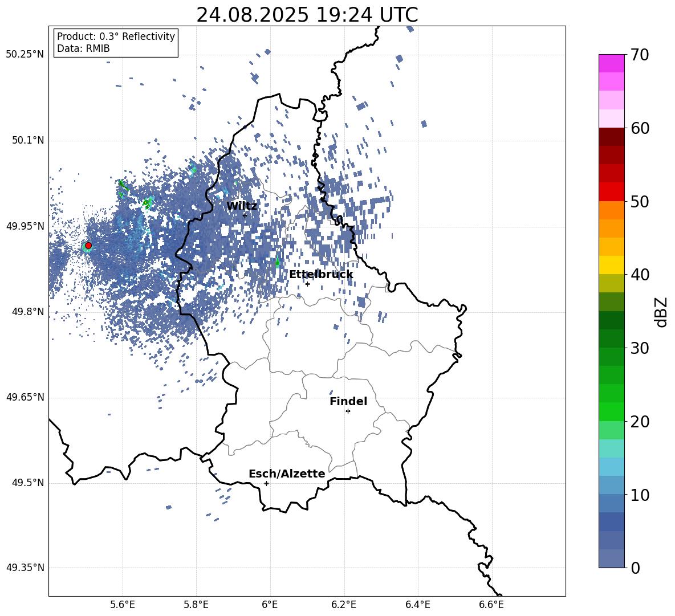Click the Ettelbruck city label
675x616 pixels.
[321, 275]
